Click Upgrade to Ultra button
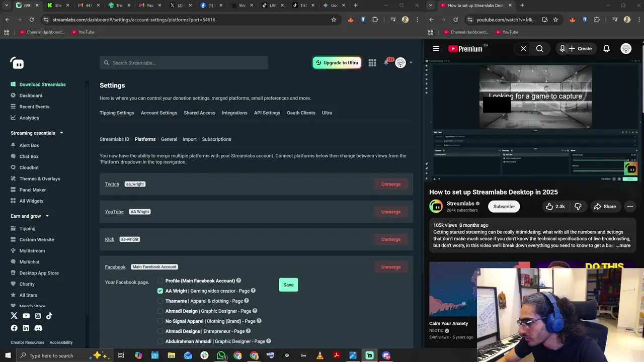 [337, 63]
